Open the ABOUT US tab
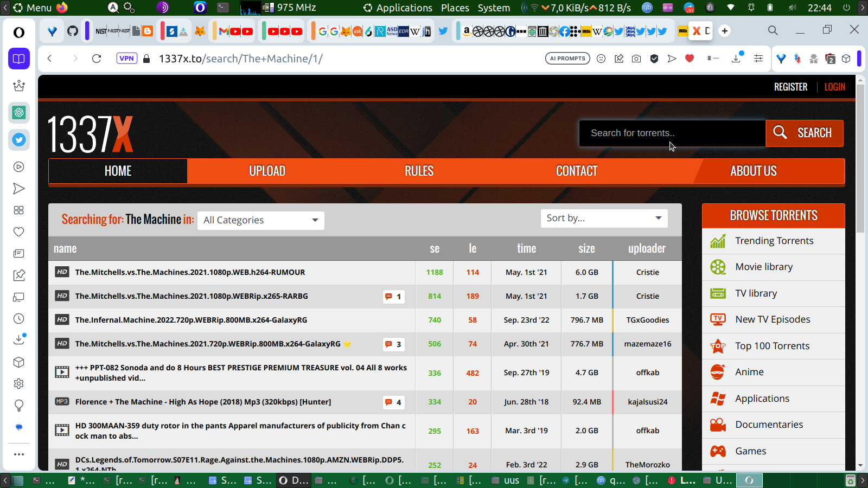The image size is (868, 488). click(x=754, y=171)
